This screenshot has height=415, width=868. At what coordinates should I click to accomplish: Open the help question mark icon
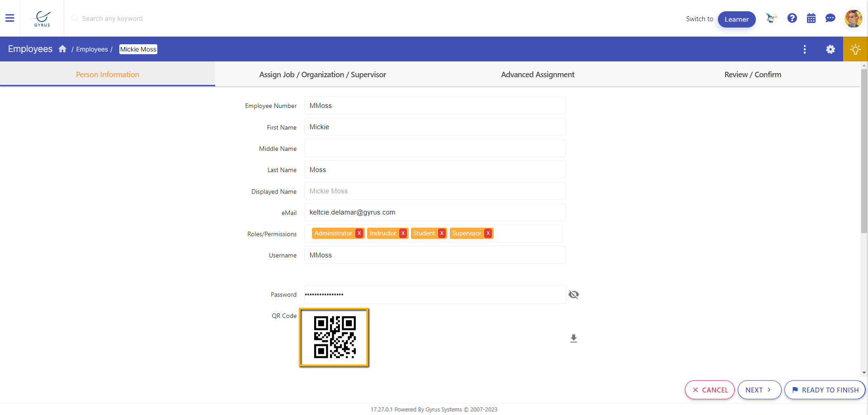pos(792,18)
